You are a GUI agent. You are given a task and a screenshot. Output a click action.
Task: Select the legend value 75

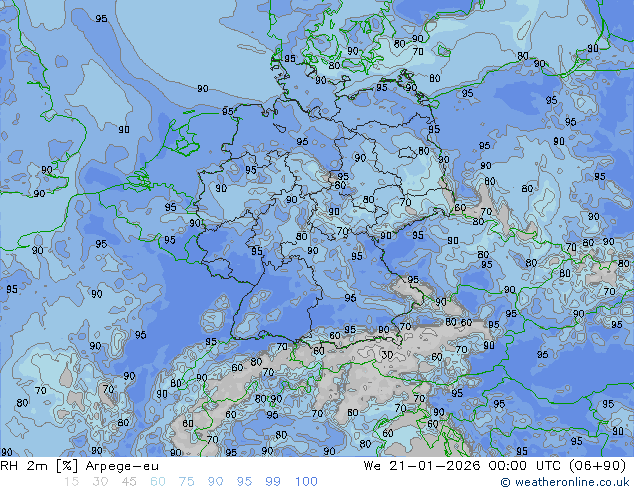[x=186, y=482]
